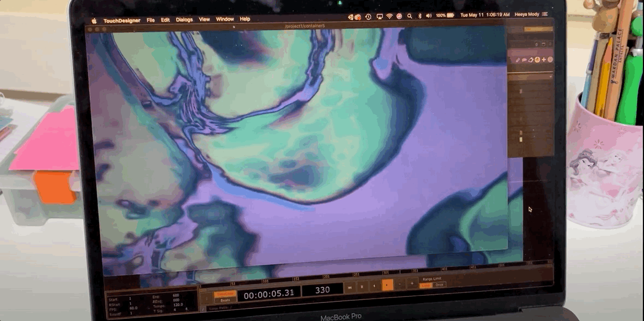644x321 pixels.
Task: Click the Bluetooth status icon
Action: pos(420,16)
